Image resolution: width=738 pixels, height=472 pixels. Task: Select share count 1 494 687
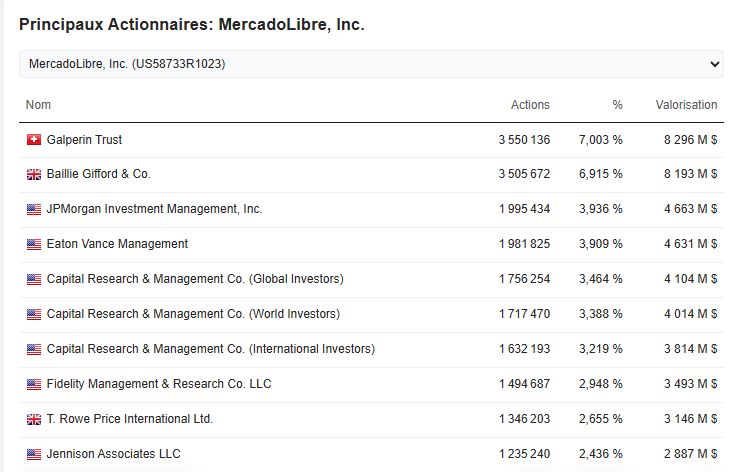(524, 384)
